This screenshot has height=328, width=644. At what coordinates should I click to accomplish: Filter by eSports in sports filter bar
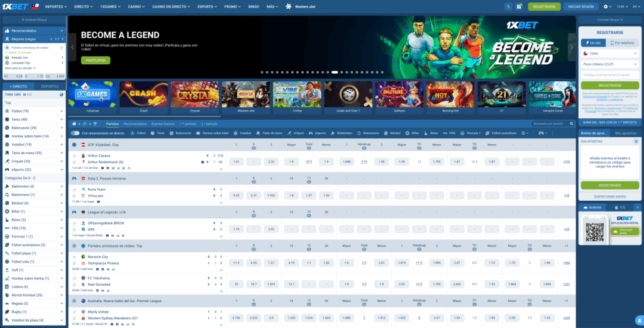[x=317, y=133]
